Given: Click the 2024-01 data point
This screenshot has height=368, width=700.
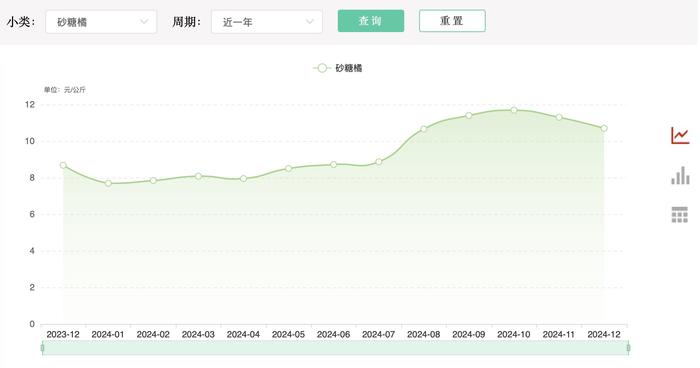Looking at the screenshot, I should (108, 183).
